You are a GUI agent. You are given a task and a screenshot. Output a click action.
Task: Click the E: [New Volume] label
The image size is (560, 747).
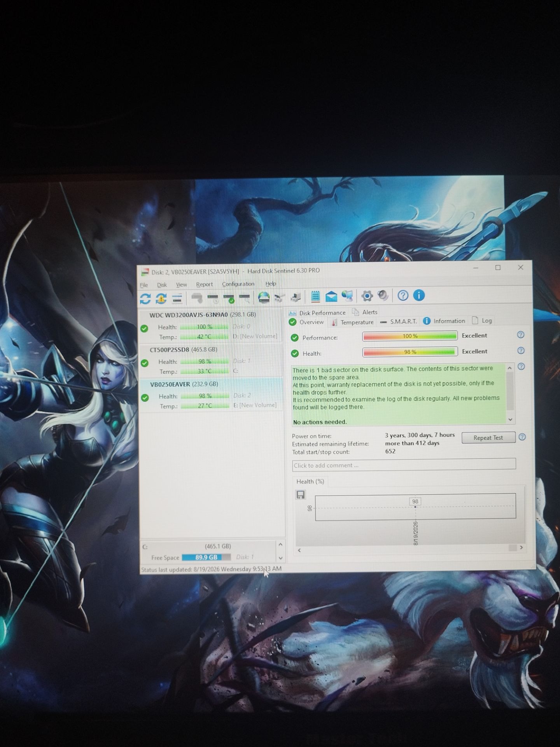[x=255, y=405]
